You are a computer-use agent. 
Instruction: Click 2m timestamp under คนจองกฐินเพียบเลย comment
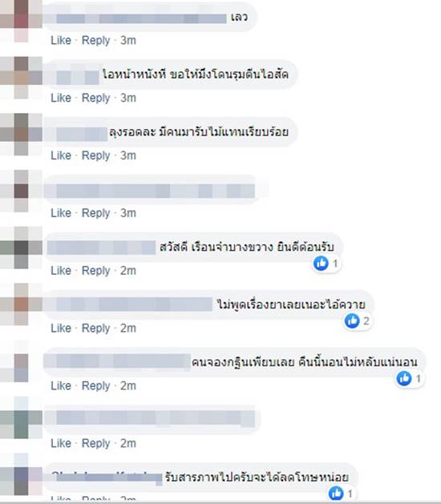128,385
